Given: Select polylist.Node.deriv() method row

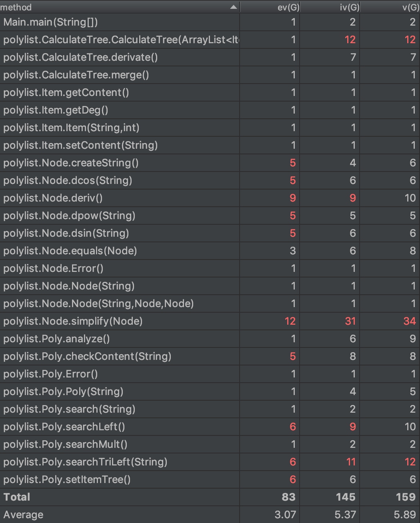Looking at the screenshot, I should (x=53, y=198).
